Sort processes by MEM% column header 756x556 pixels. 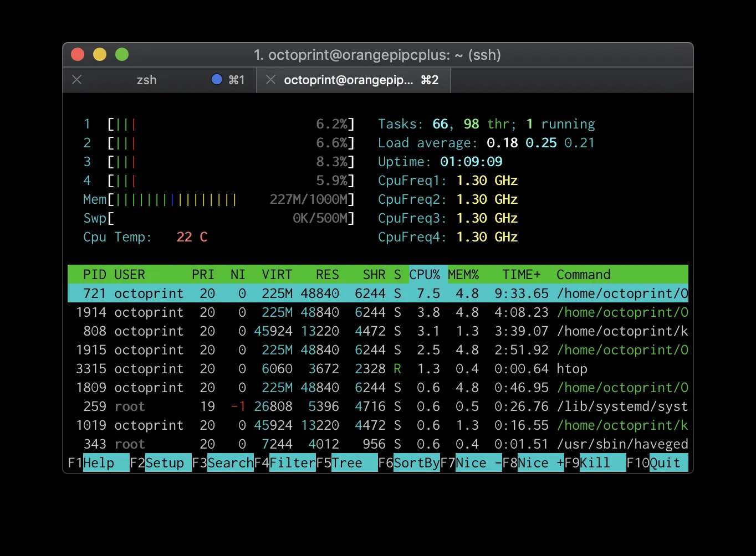pyautogui.click(x=463, y=275)
